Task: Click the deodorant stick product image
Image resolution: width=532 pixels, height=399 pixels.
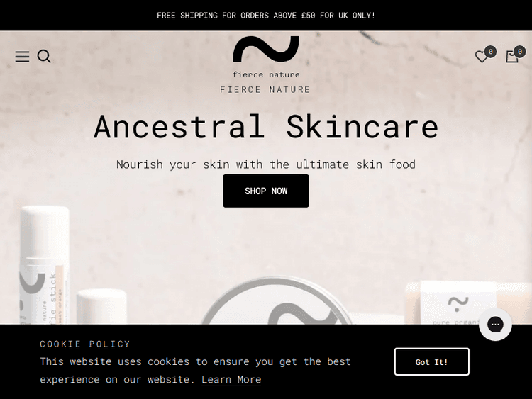Action: tap(44, 266)
